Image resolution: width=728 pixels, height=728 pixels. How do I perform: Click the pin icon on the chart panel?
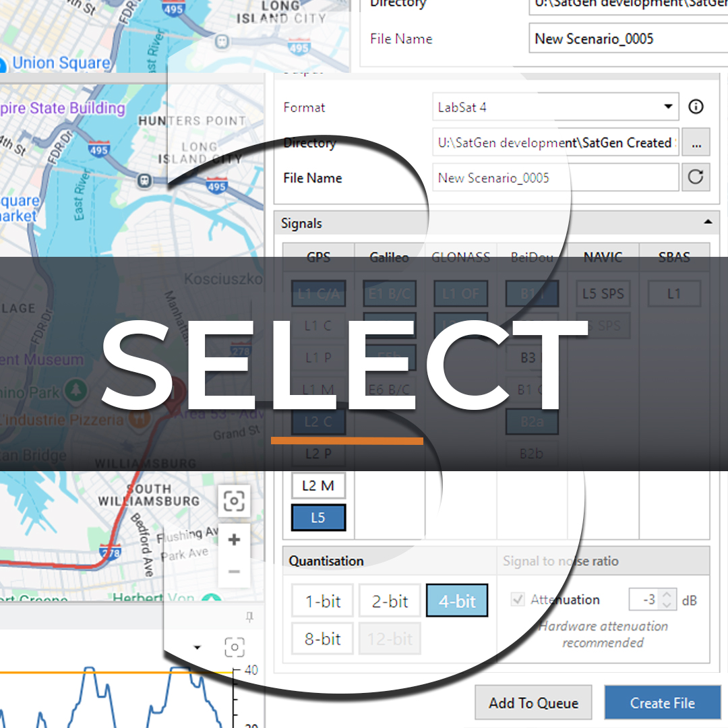coord(249,616)
